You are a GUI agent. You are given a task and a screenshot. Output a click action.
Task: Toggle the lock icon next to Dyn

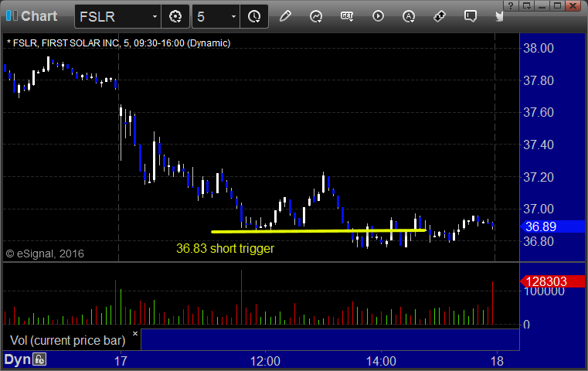tap(39, 359)
